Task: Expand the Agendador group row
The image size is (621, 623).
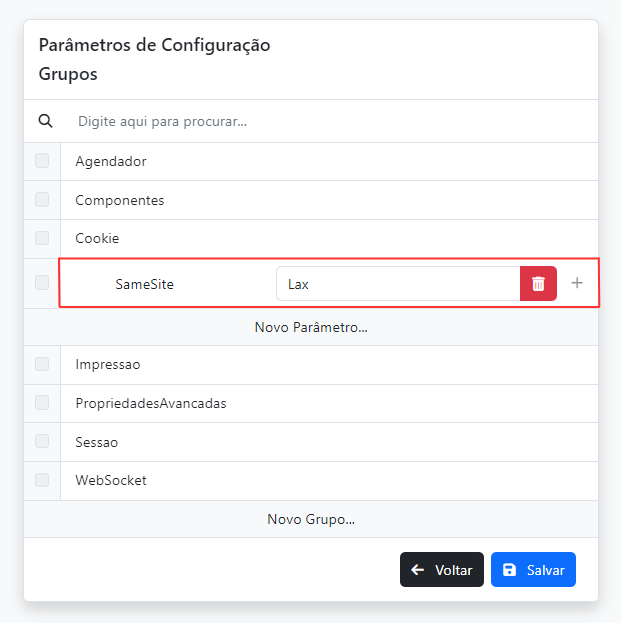Action: point(111,161)
